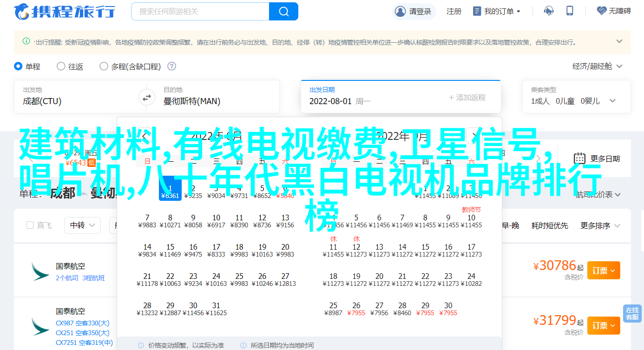This screenshot has height=350, width=644.
Task: Select September 30 priced ¥7955
Action: point(448,309)
